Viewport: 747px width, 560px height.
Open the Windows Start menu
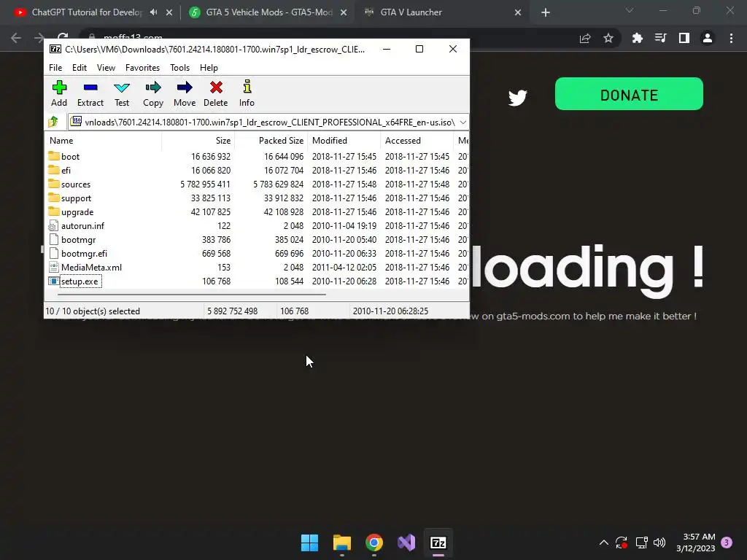tap(309, 542)
